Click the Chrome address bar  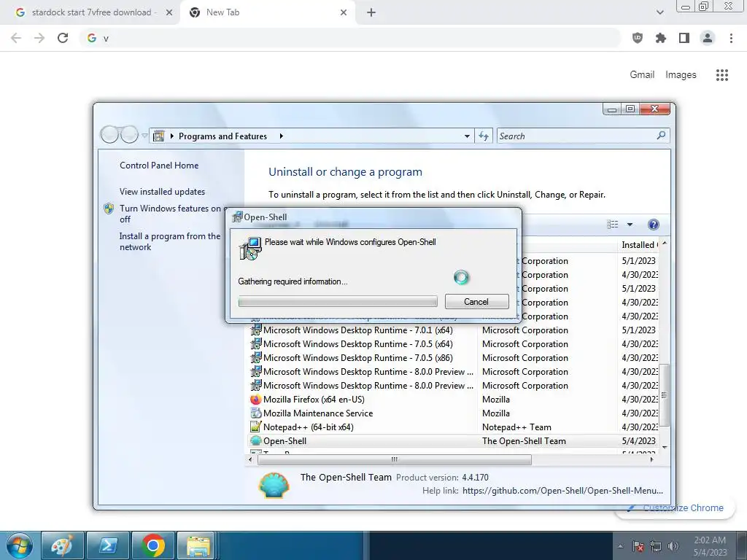[x=350, y=38]
